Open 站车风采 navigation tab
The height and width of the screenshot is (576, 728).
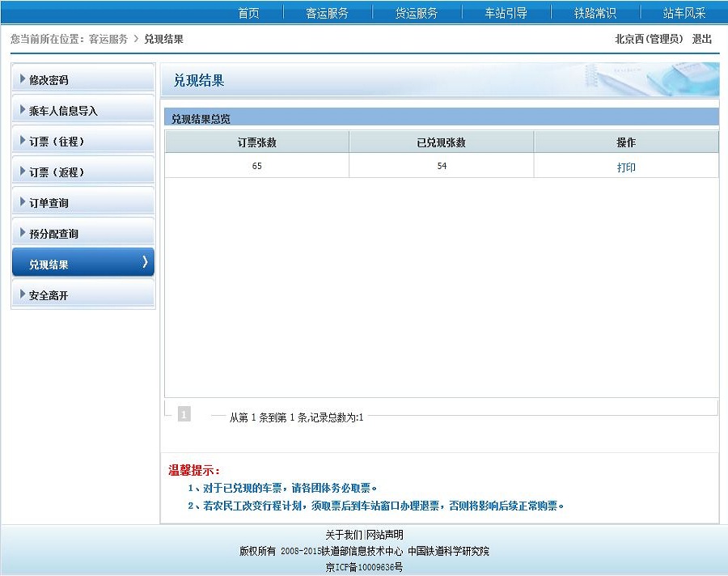(x=684, y=13)
